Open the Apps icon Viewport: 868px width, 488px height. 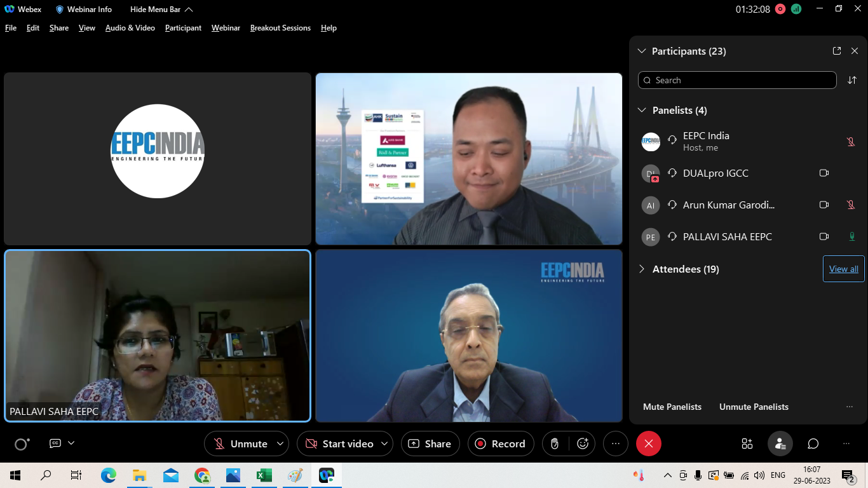(747, 444)
